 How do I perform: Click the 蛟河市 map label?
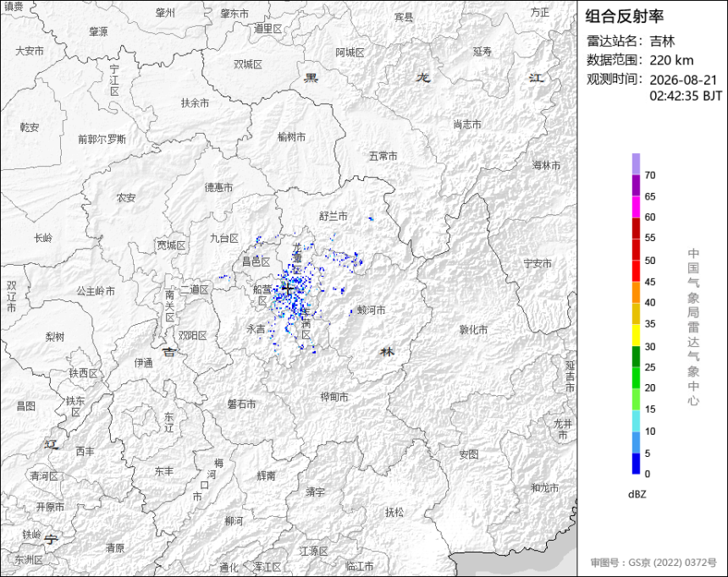(372, 310)
